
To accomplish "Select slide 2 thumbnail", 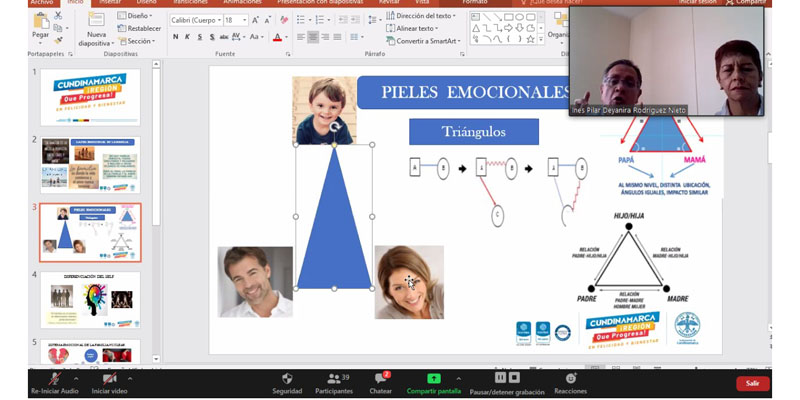I will pyautogui.click(x=90, y=165).
